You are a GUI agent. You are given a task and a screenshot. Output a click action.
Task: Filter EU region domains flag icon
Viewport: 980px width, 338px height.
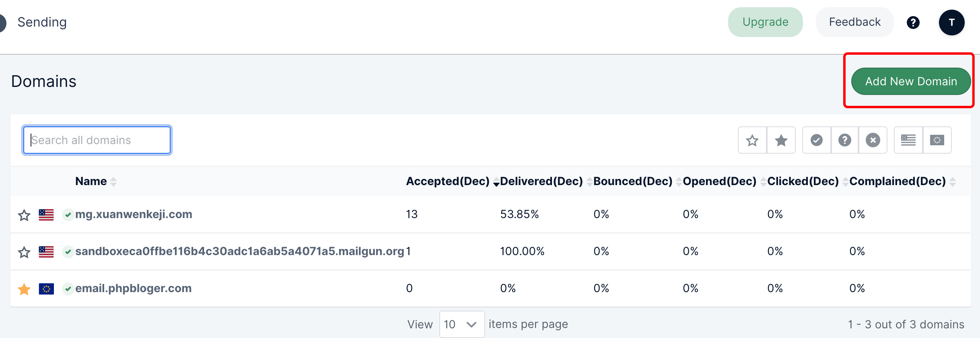pos(937,140)
